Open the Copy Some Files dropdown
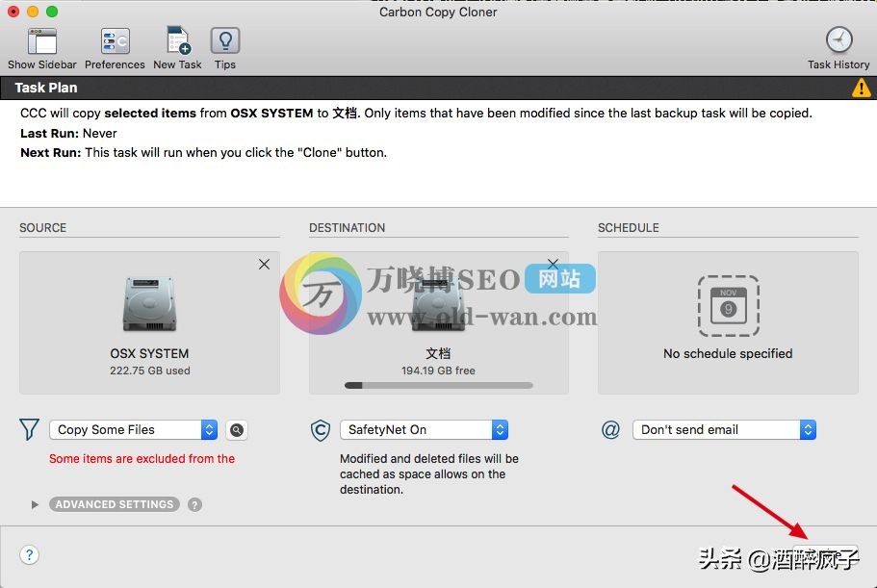The width and height of the screenshot is (877, 588). [133, 430]
